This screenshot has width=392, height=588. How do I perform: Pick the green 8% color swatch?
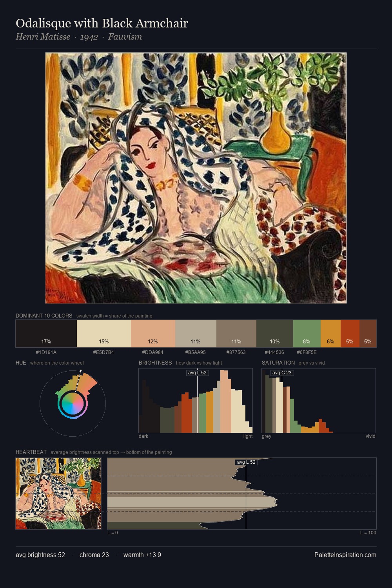[x=307, y=334]
